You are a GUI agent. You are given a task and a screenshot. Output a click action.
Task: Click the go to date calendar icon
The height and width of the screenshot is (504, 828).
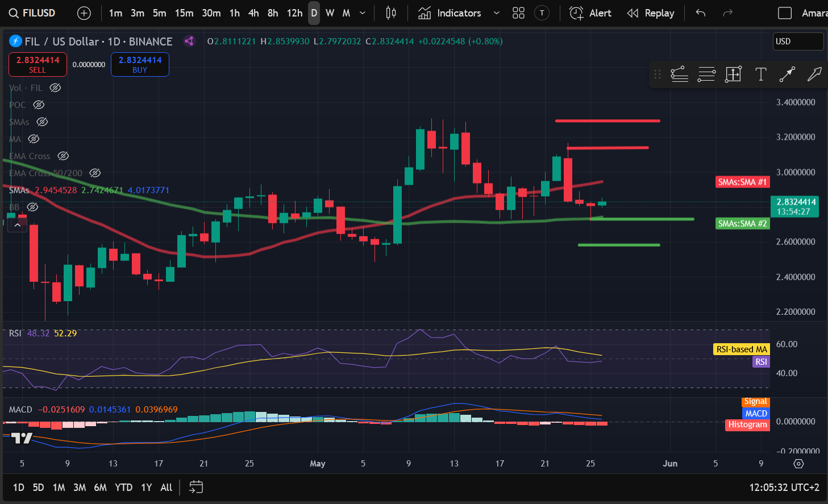pos(196,487)
